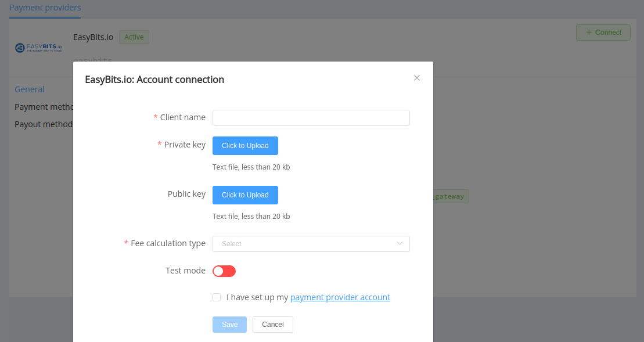Click the Fee calculation type label
The image size is (644, 342).
pyautogui.click(x=168, y=243)
